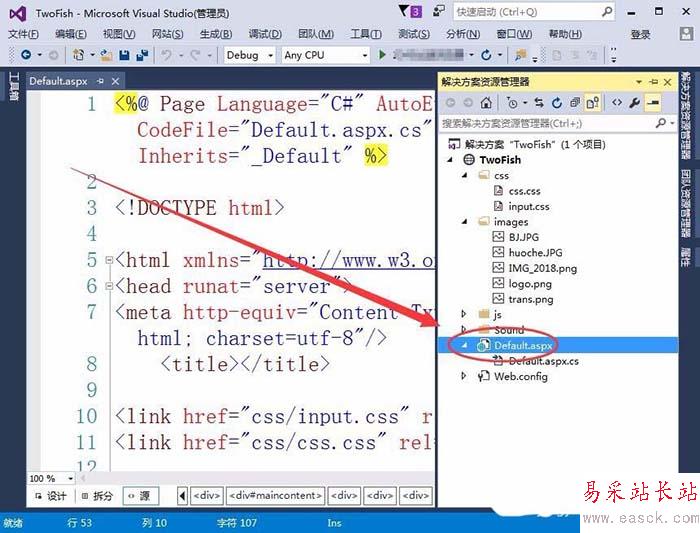Click the Redo toolbar icon
The image size is (700, 533).
pyautogui.click(x=195, y=55)
